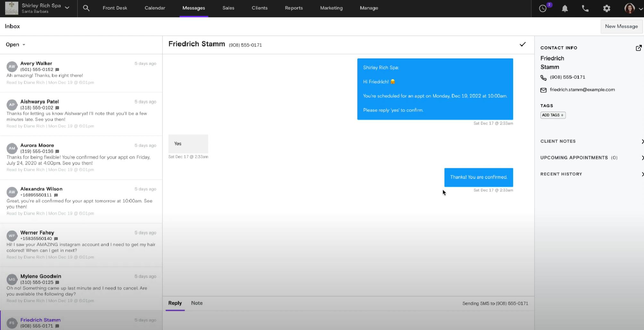Open contact profile via external link icon
644x330 pixels.
(639, 48)
